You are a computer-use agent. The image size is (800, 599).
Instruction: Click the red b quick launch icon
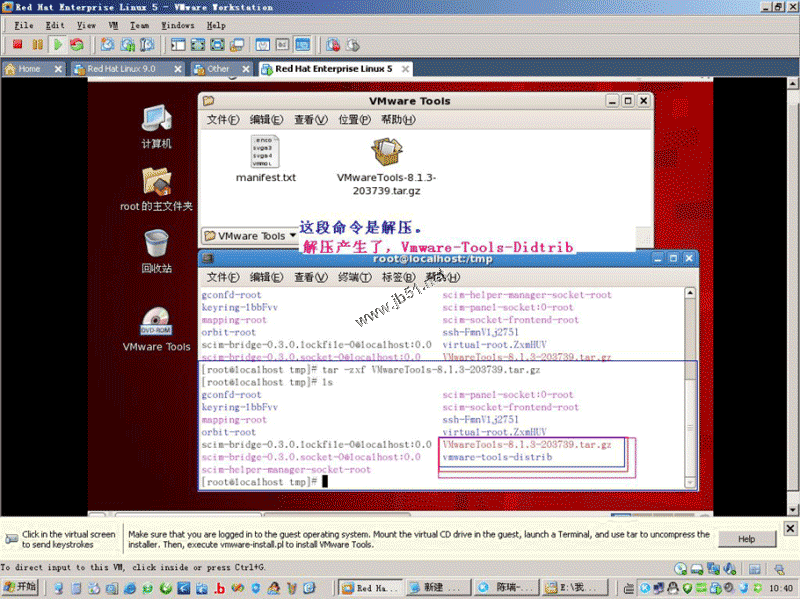(219, 588)
